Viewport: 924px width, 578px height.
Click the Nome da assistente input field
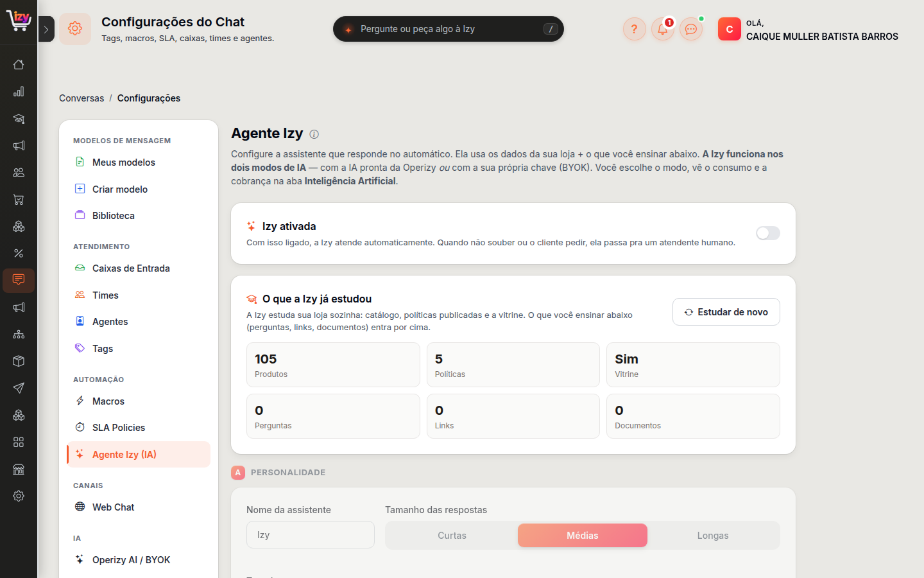[x=311, y=535]
